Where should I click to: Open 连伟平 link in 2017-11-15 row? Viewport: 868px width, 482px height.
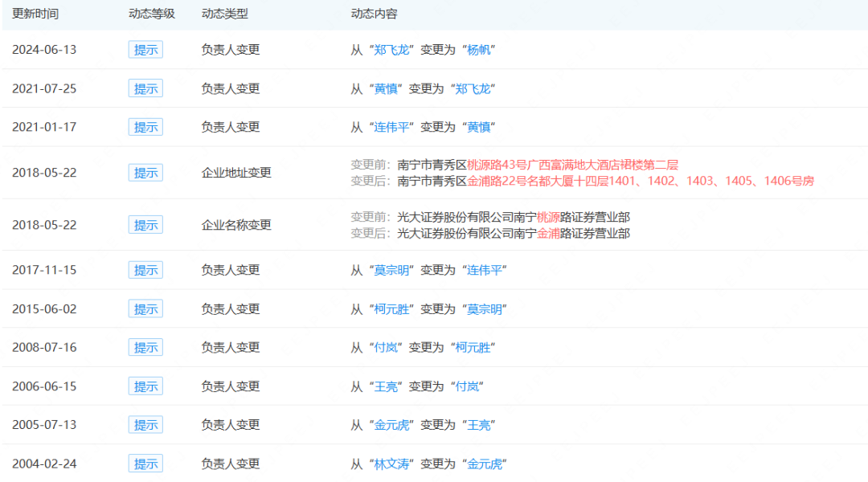click(485, 270)
